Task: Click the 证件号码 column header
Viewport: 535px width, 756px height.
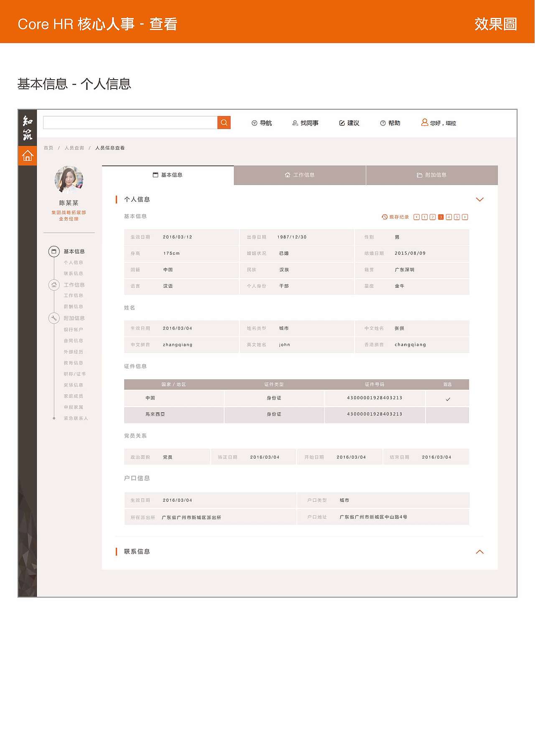Action: point(374,385)
